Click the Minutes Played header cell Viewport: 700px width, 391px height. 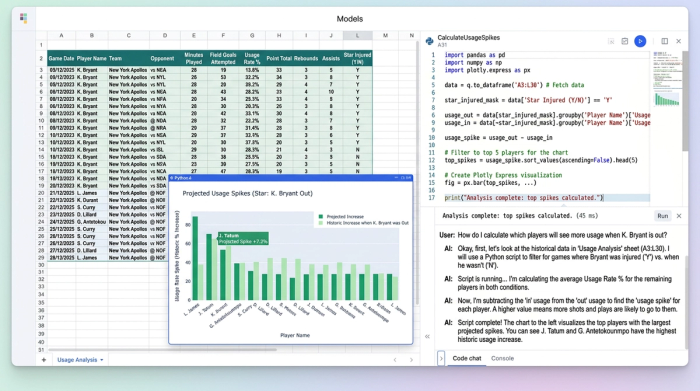click(x=194, y=58)
